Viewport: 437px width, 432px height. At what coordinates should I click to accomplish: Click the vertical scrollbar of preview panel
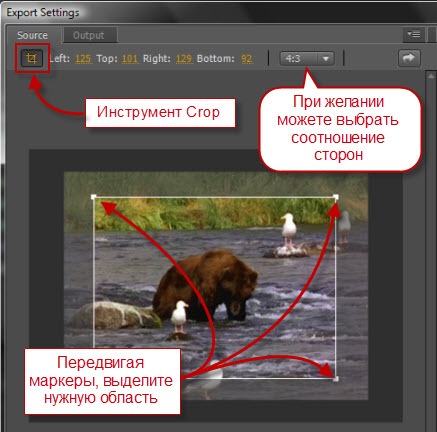point(430,250)
